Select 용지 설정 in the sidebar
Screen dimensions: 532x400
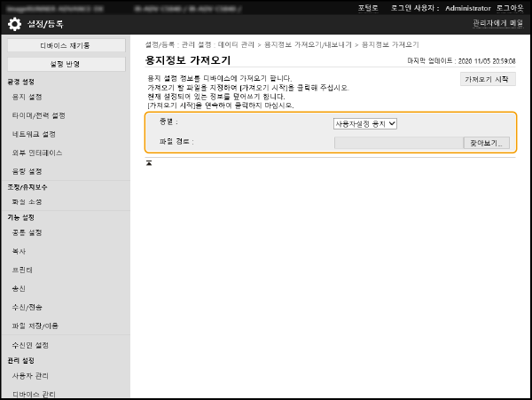[x=27, y=97]
